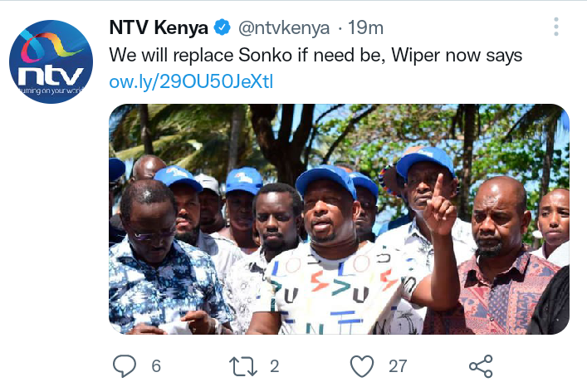This screenshot has width=587, height=392.
Task: Click the man in red patterned shirt
Action: [494, 258]
